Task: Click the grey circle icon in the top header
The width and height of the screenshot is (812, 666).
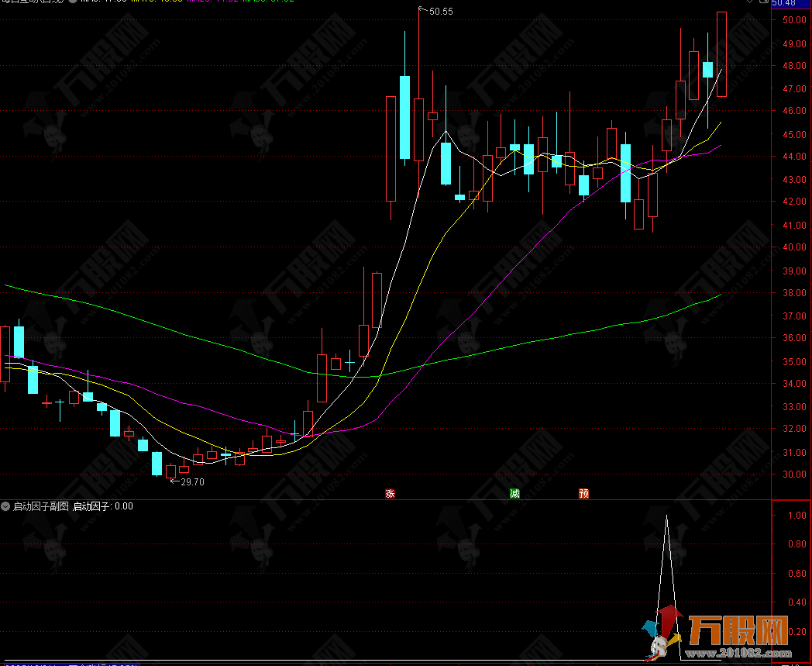Action: click(73, 2)
